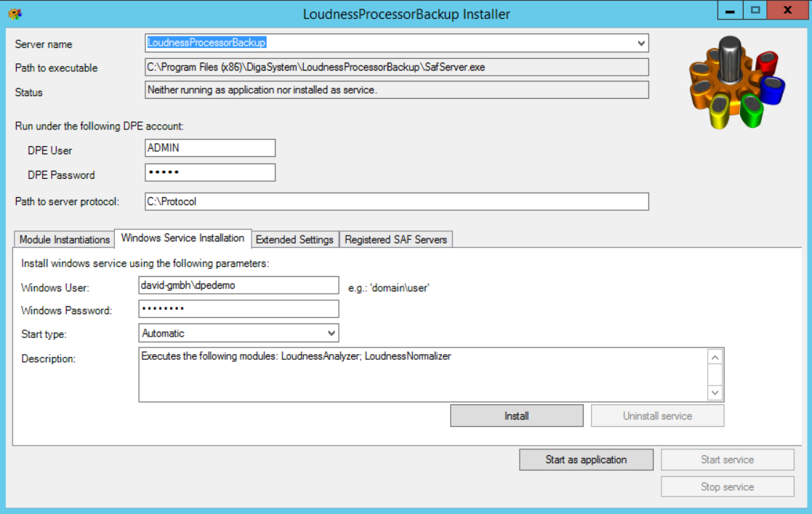Screen dimensions: 812x514
Task: Click into the DPE User field
Action: (210, 148)
